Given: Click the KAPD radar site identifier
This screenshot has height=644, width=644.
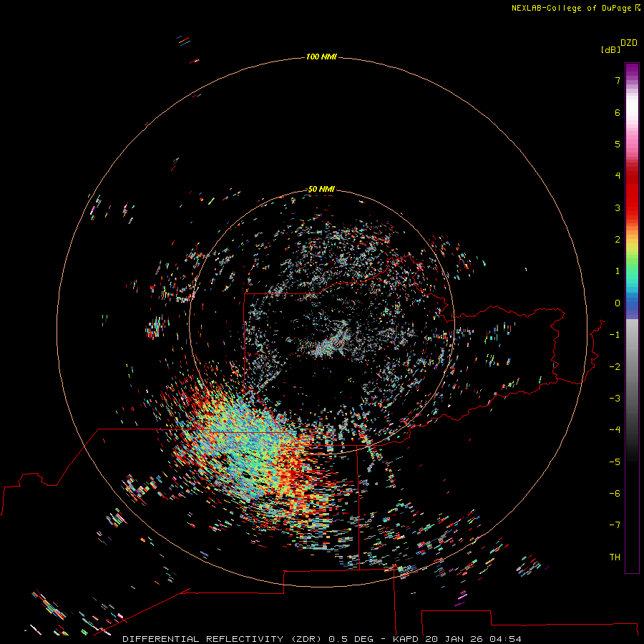Looking at the screenshot, I should tap(406, 639).
